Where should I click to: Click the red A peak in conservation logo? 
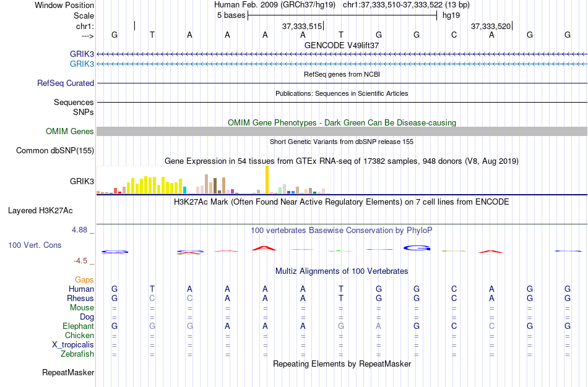pos(265,248)
